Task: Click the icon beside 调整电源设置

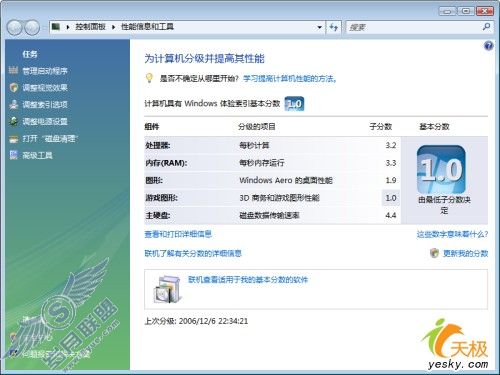Action: tap(14, 121)
